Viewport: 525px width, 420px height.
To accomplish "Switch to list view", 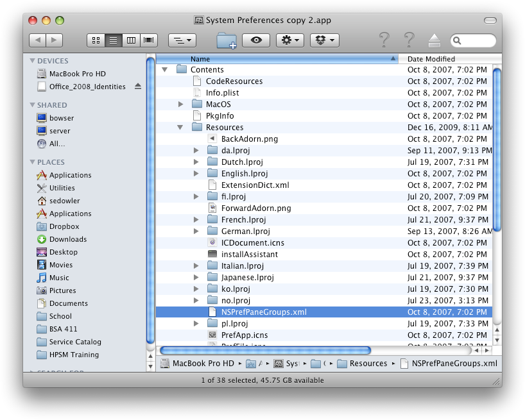I will 114,40.
